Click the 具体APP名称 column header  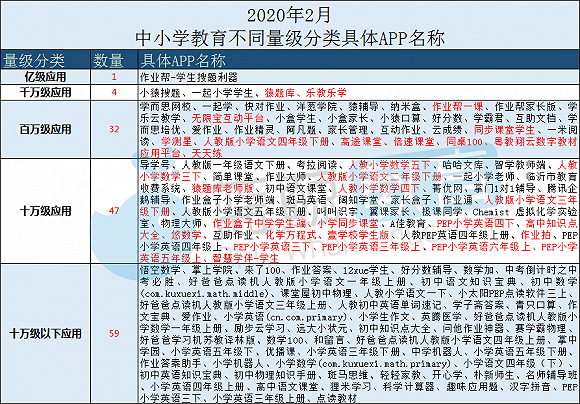click(183, 61)
